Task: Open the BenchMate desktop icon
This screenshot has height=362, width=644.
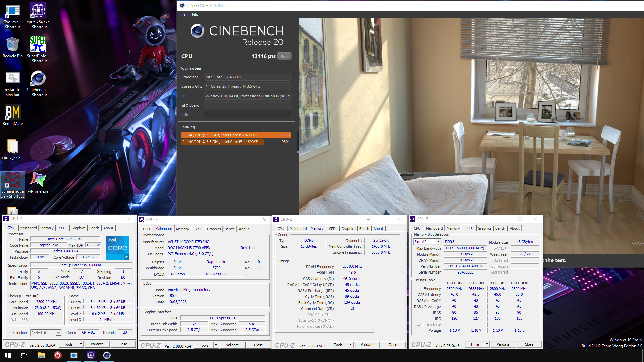Action: 13,115
